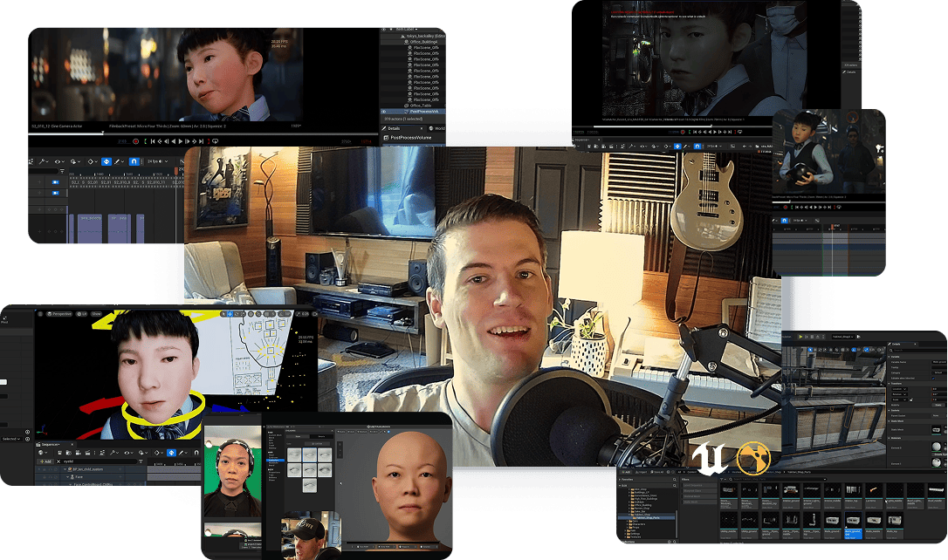The image size is (948, 560).
Task: Select the wide purple clip in the lower track
Action: (90, 229)
